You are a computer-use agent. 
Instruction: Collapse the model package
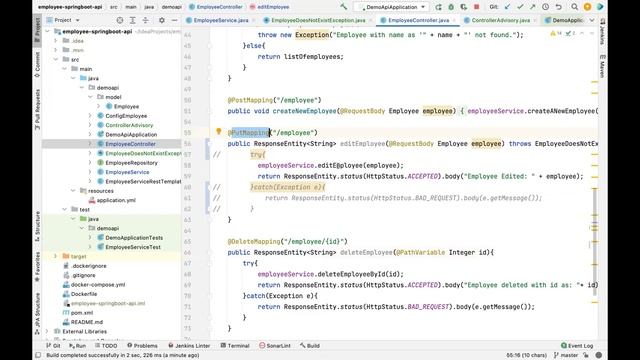[90, 97]
